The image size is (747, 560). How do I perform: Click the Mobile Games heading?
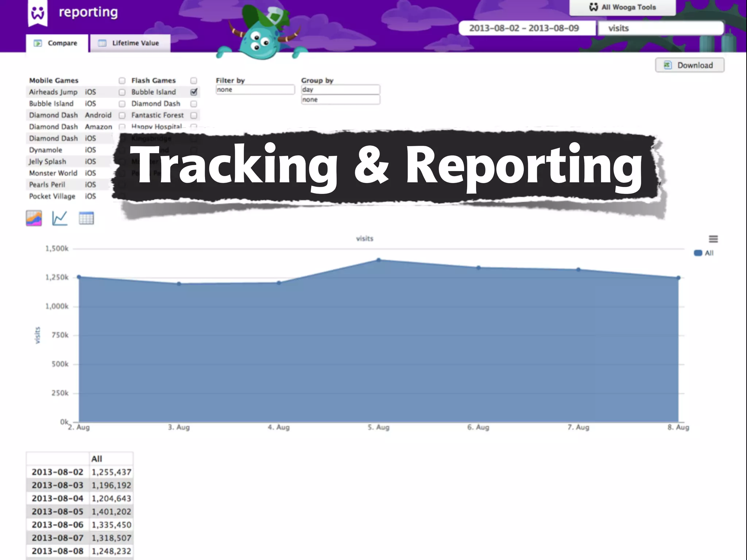pos(54,81)
